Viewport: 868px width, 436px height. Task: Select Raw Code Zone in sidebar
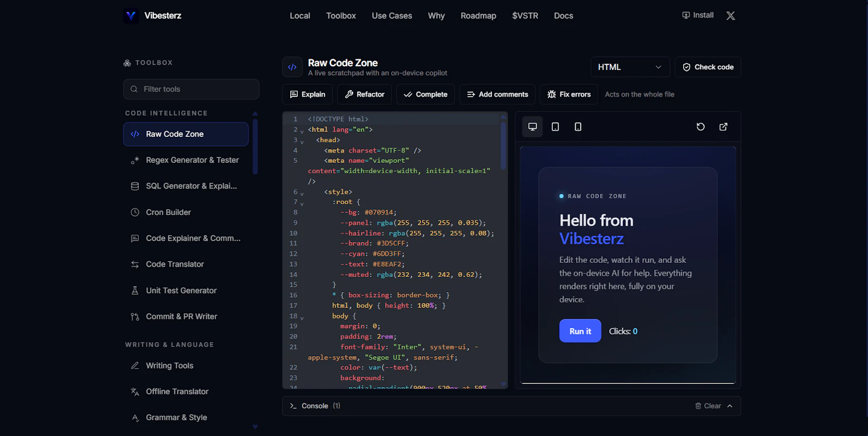point(186,134)
